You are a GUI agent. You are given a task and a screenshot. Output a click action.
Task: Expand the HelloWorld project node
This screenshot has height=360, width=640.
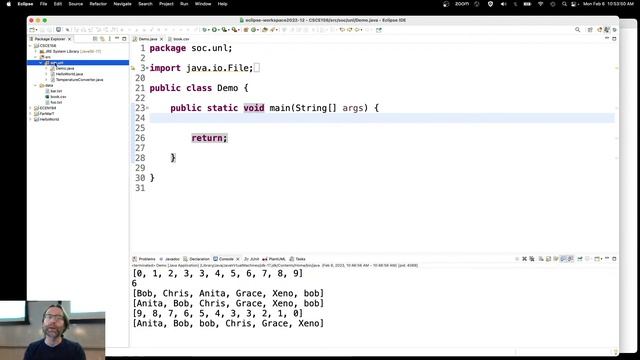31,120
